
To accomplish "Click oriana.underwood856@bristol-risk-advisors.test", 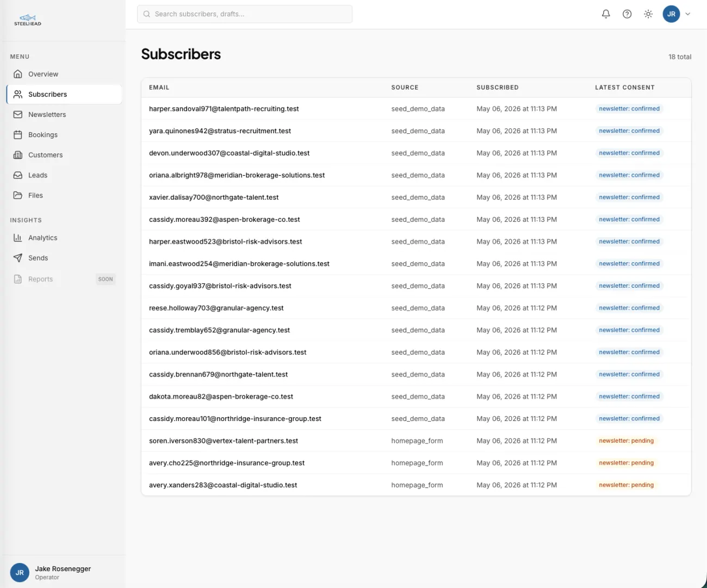I will coord(227,352).
